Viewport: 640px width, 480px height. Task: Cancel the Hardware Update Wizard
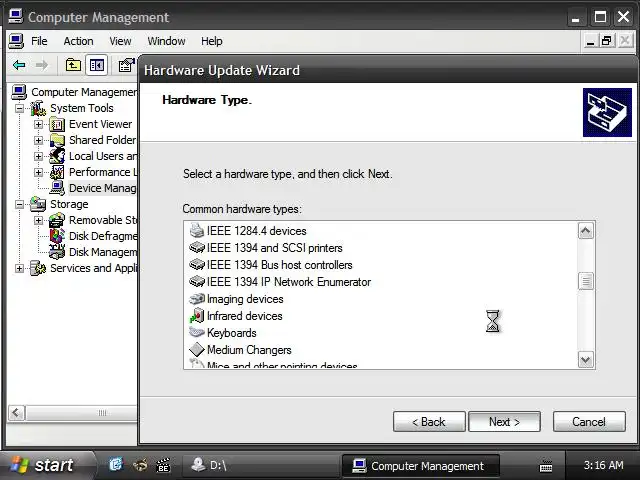click(x=589, y=421)
